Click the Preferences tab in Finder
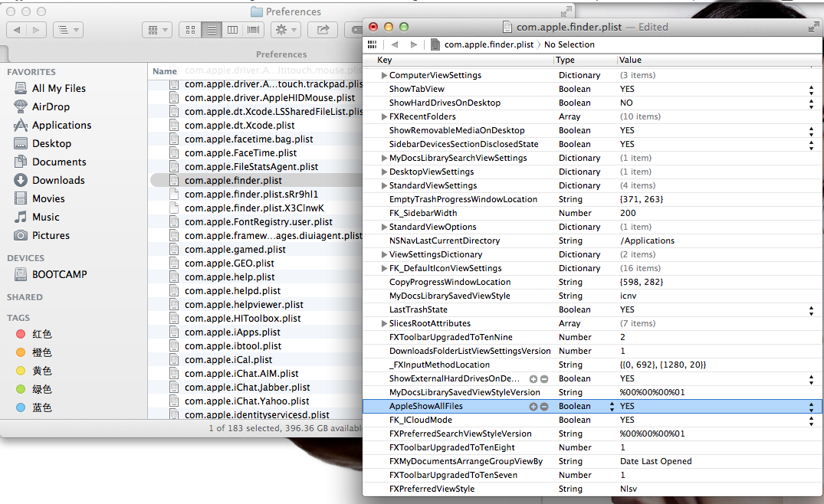This screenshot has height=504, width=824. coord(281,54)
